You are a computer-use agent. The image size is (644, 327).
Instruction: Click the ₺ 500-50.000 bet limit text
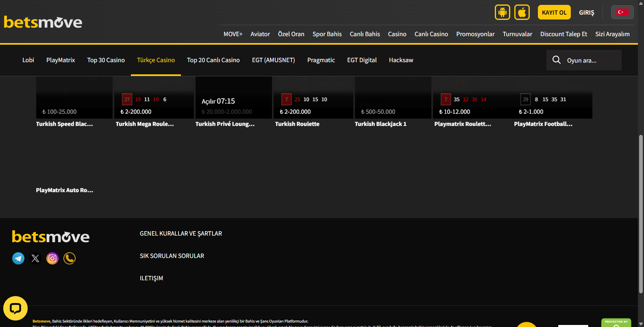[x=378, y=112]
